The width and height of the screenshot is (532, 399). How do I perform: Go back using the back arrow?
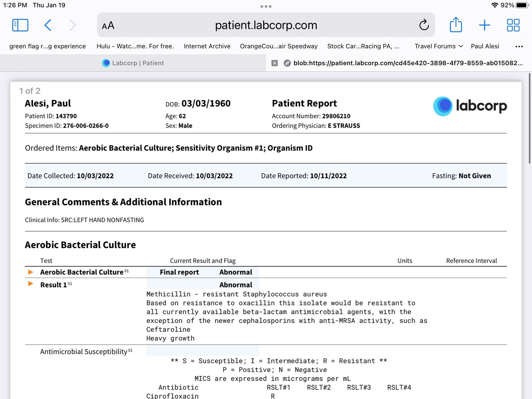click(48, 25)
